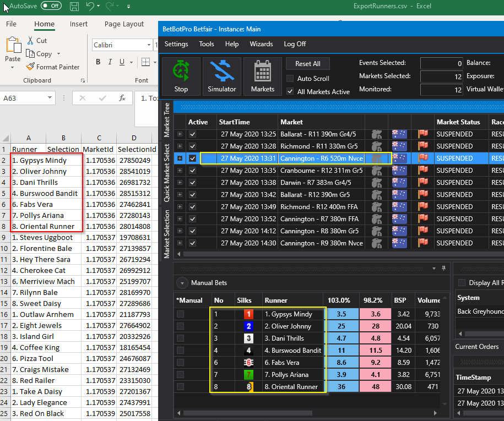Open the Name Box dropdown

click(50, 97)
